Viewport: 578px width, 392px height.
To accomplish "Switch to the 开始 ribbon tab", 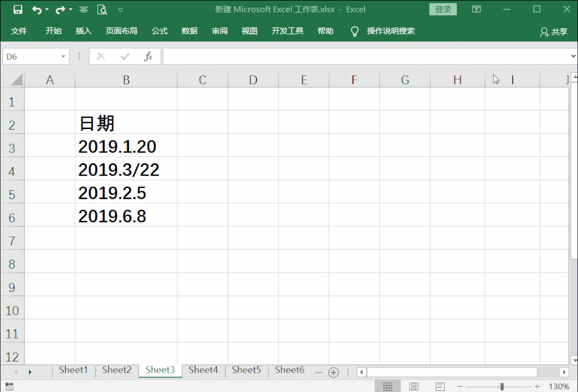I will coord(54,31).
